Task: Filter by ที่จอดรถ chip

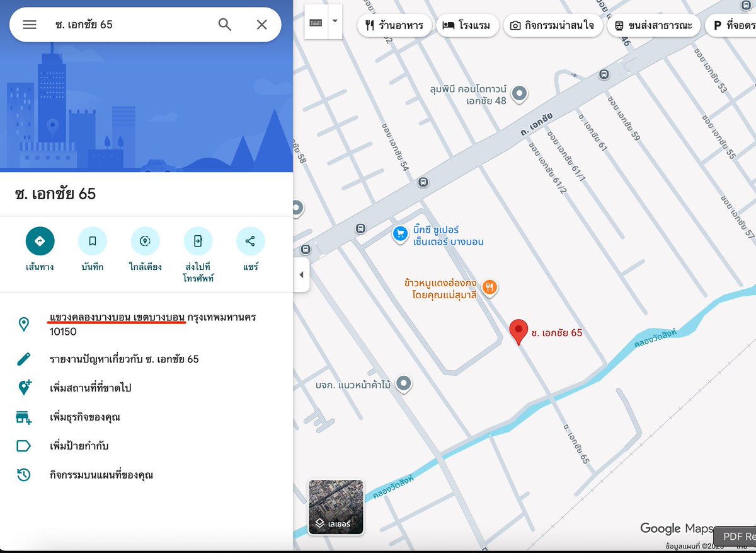Action: [x=730, y=26]
